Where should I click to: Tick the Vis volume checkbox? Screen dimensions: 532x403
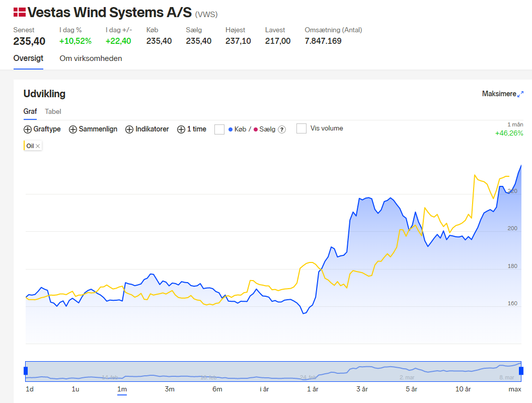point(301,128)
